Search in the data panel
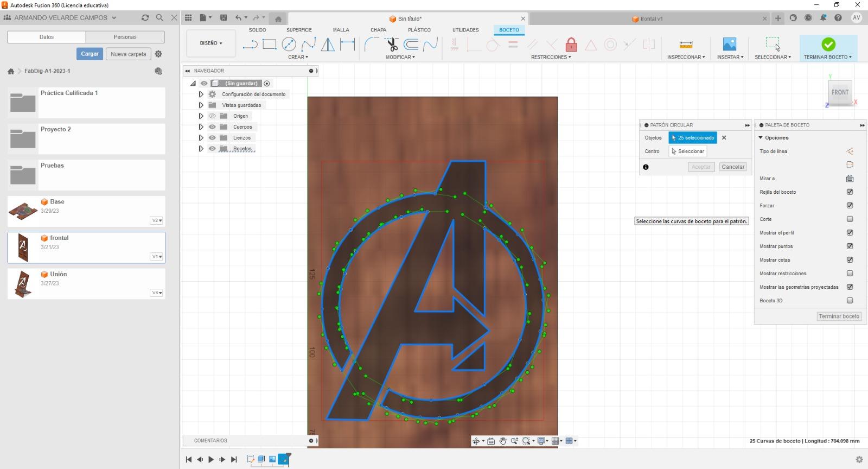868x469 pixels. pos(159,18)
